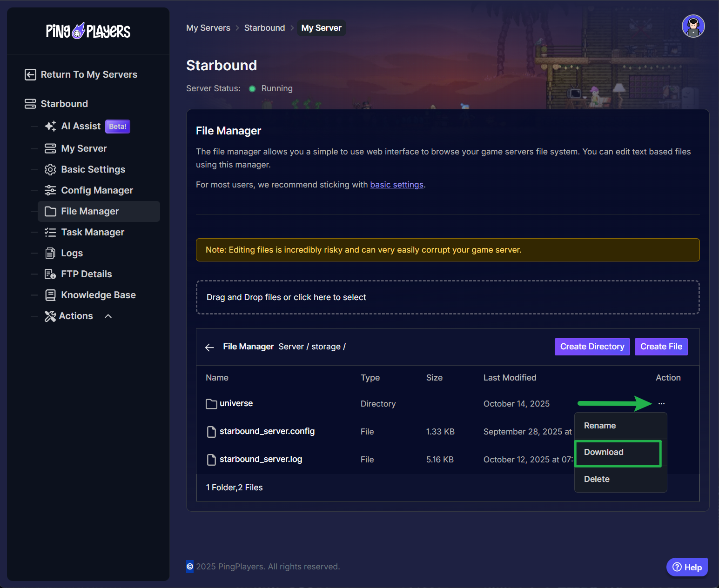Viewport: 719px width, 588px height.
Task: Click the Basic Settings gear icon
Action: pos(50,170)
